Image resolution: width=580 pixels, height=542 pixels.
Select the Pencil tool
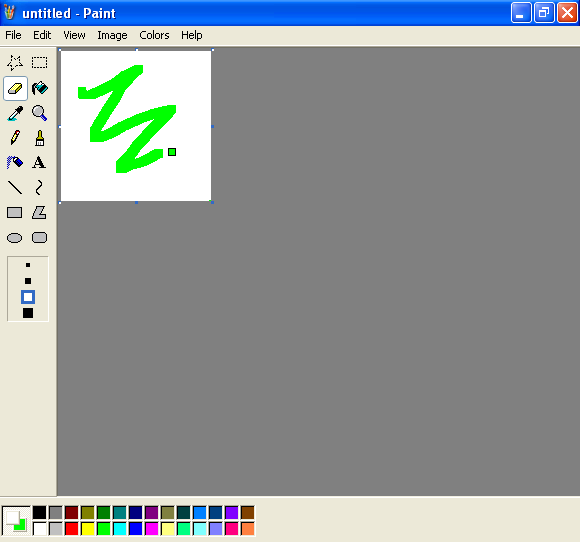coord(15,138)
